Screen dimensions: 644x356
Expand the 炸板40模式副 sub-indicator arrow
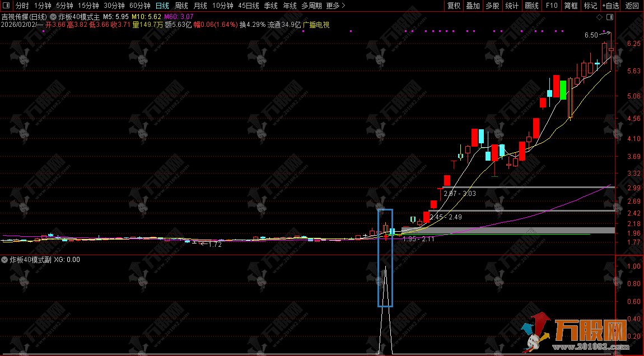pyautogui.click(x=5, y=260)
